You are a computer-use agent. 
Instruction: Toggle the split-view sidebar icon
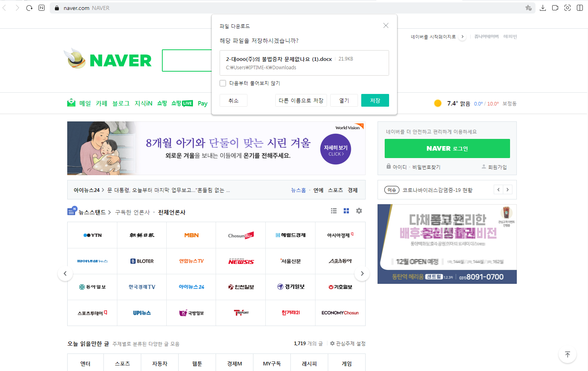[580, 8]
